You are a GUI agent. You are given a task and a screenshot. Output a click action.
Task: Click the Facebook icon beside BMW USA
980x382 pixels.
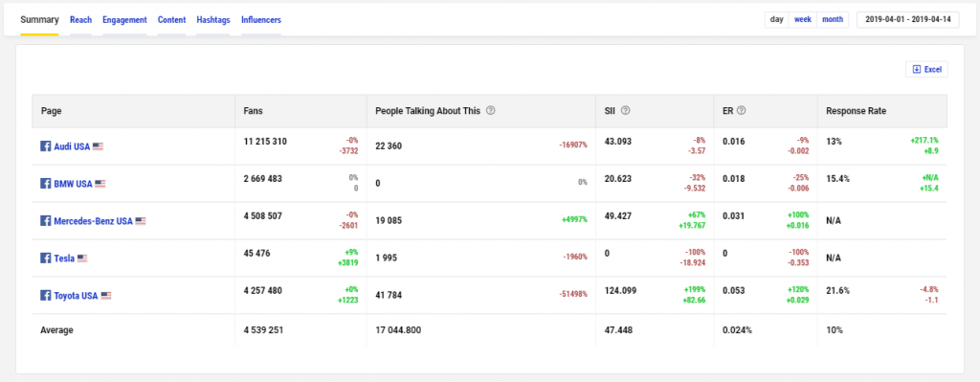pos(46,184)
